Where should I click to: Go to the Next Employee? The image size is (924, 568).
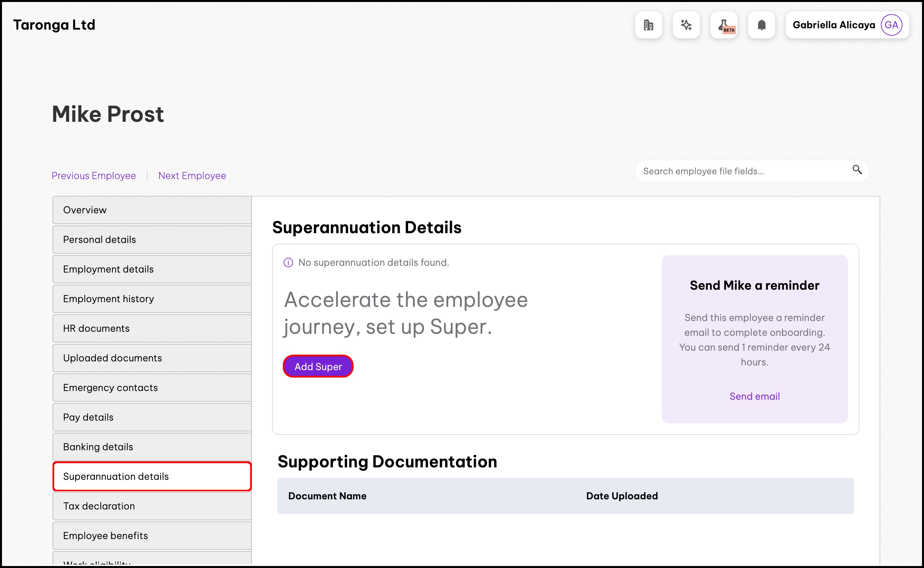(x=192, y=176)
